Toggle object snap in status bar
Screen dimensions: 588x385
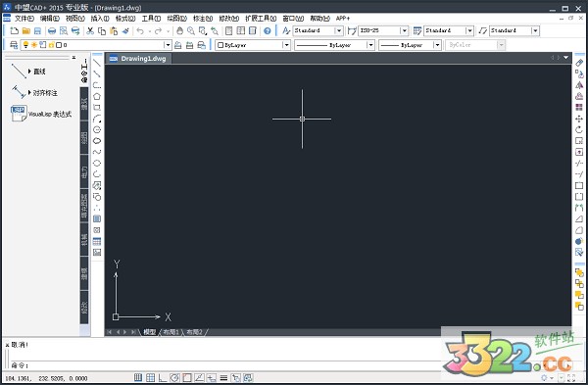click(187, 377)
